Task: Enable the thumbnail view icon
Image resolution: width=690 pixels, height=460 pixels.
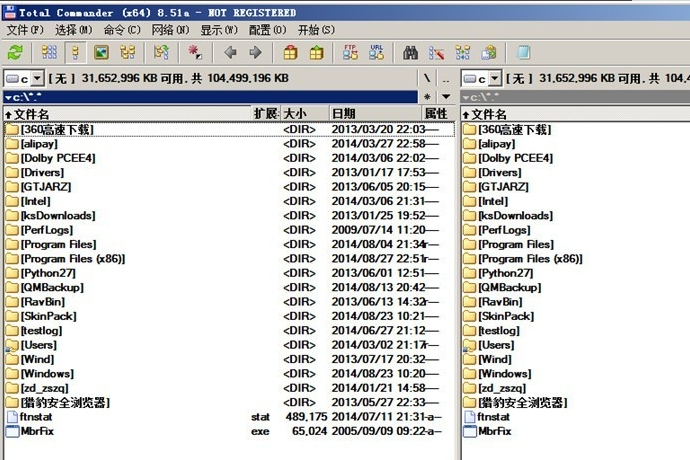Action: click(102, 53)
